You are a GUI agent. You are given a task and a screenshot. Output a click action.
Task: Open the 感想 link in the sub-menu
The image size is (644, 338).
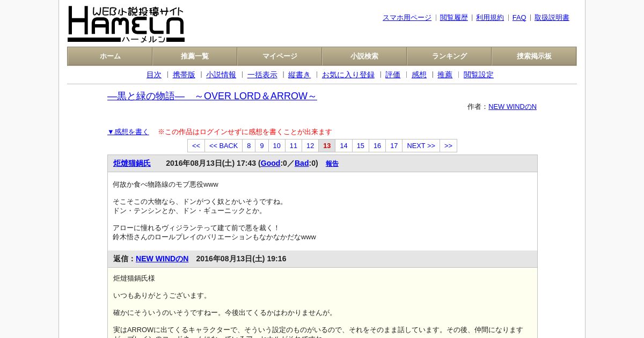[x=419, y=75]
